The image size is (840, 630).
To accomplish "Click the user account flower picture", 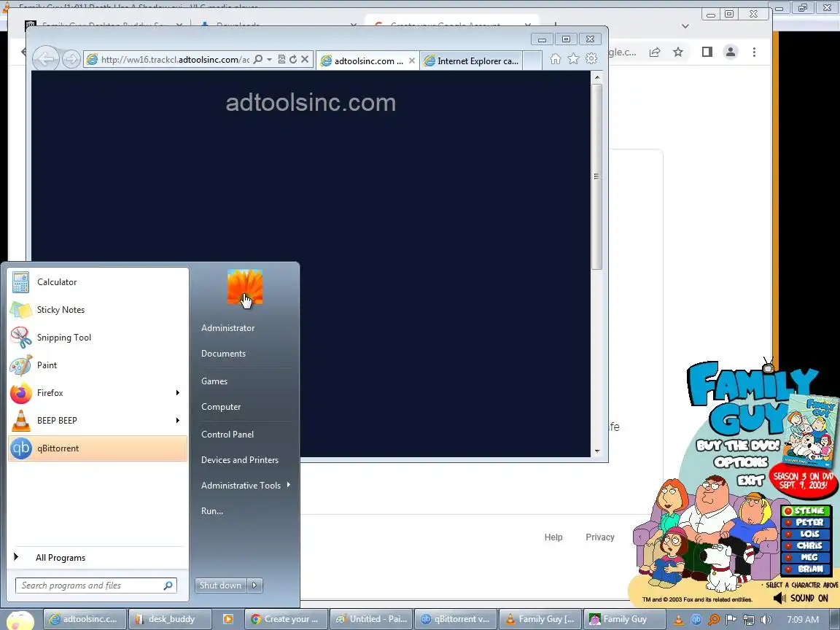I will pyautogui.click(x=245, y=287).
